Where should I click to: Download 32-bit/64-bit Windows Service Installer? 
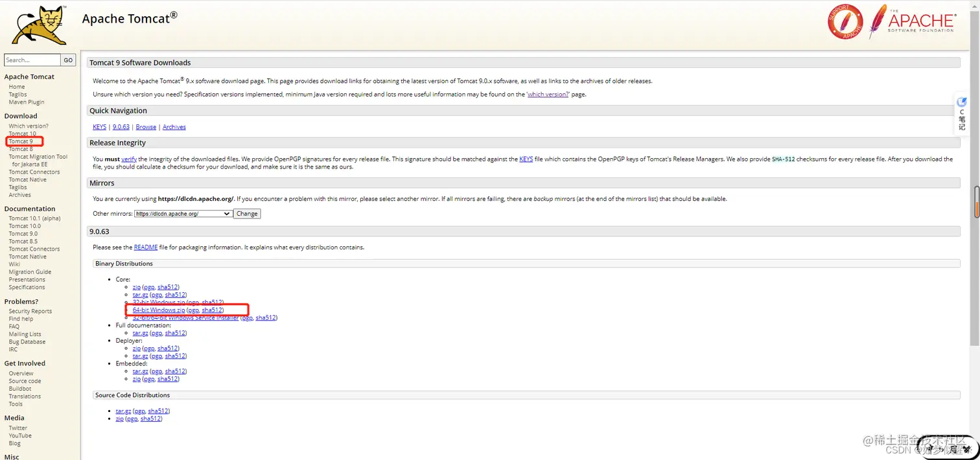(x=186, y=318)
